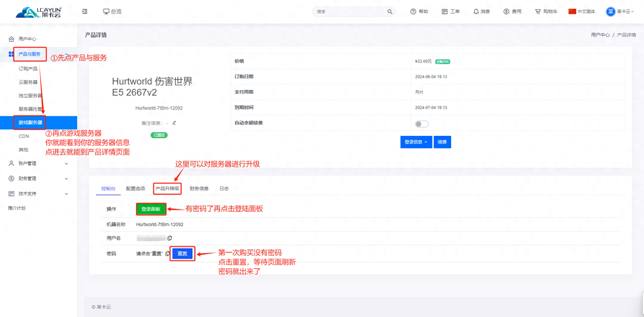Image resolution: width=644 pixels, height=317 pixels.
Task: Edit remark with the pencil icon
Action: (174, 123)
